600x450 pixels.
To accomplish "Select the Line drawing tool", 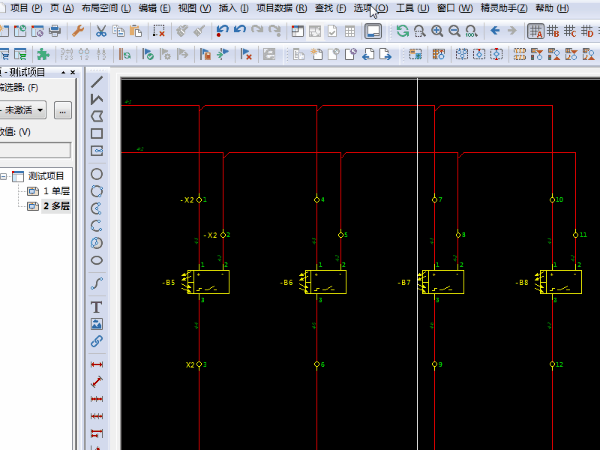I will [x=97, y=82].
